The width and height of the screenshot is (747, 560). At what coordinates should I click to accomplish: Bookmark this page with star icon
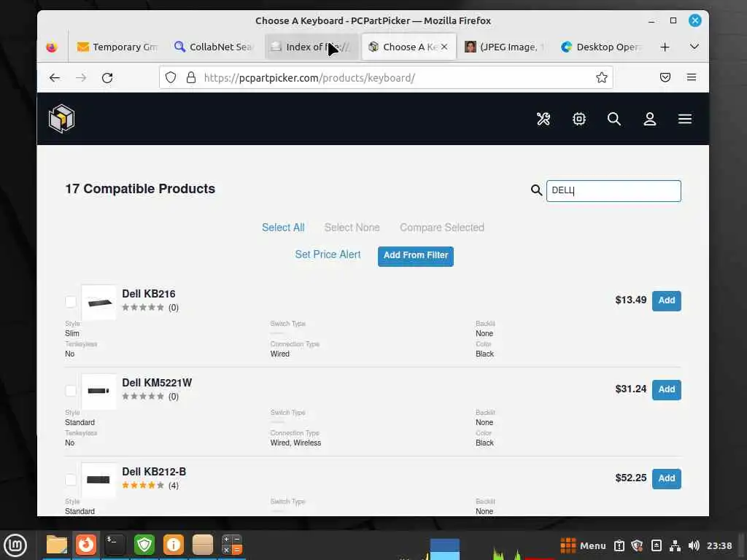click(602, 77)
